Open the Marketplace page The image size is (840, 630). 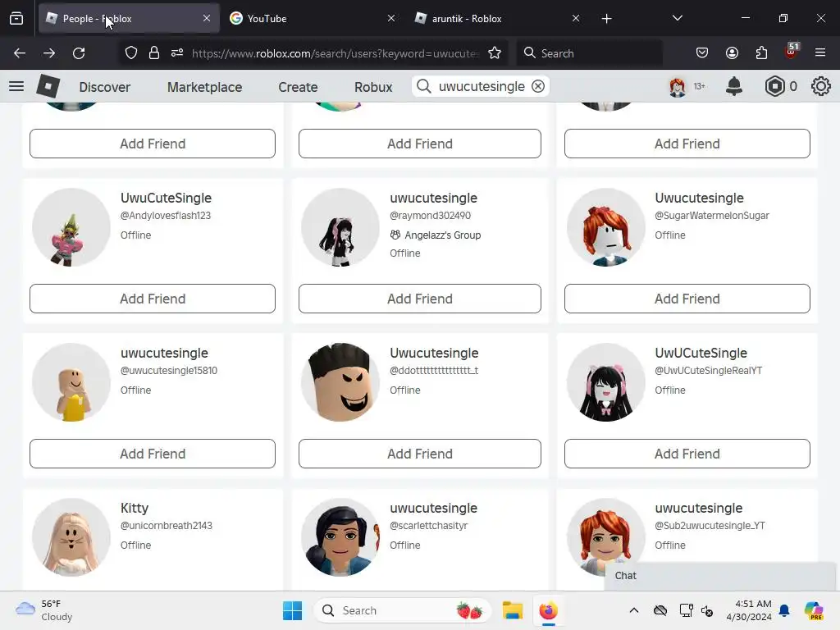(204, 87)
